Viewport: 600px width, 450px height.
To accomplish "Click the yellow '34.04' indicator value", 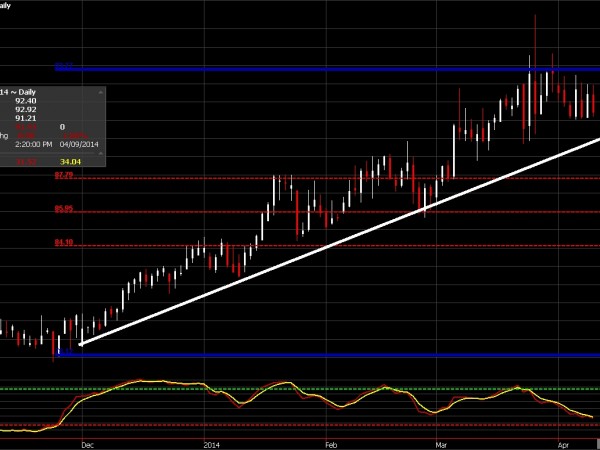I will pos(70,162).
